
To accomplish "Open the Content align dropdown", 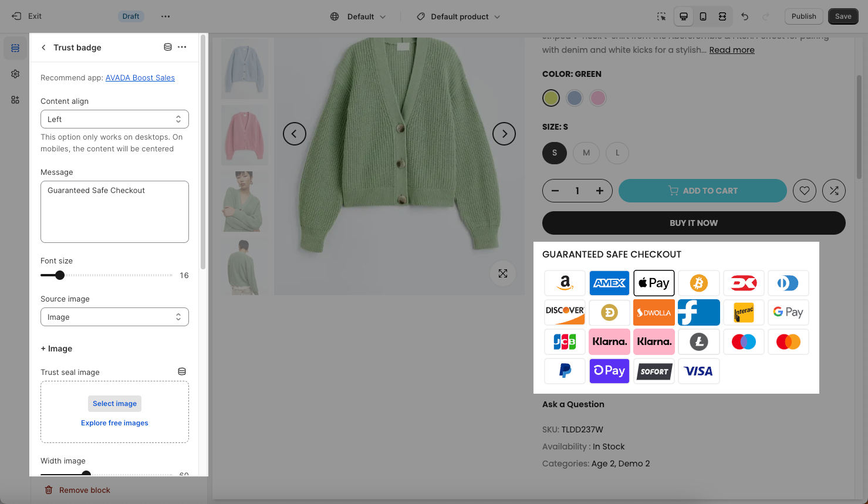I will point(114,119).
